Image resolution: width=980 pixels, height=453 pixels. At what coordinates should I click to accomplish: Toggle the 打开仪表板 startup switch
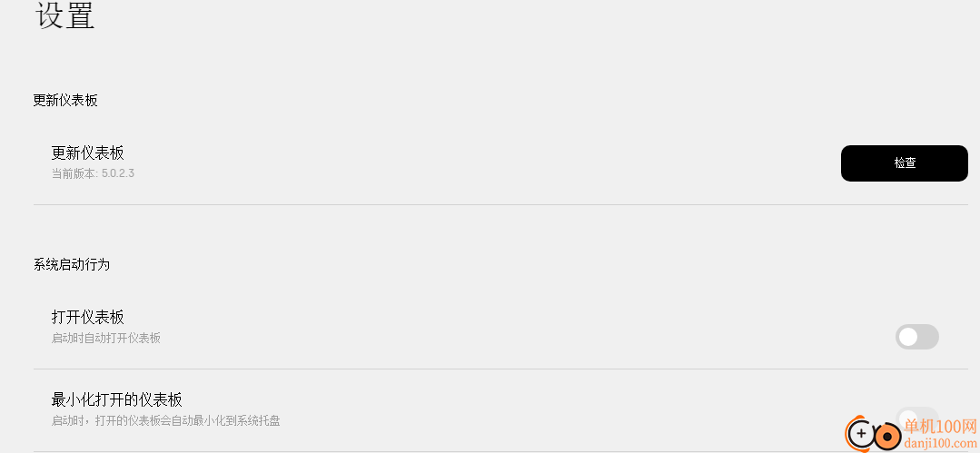tap(916, 337)
